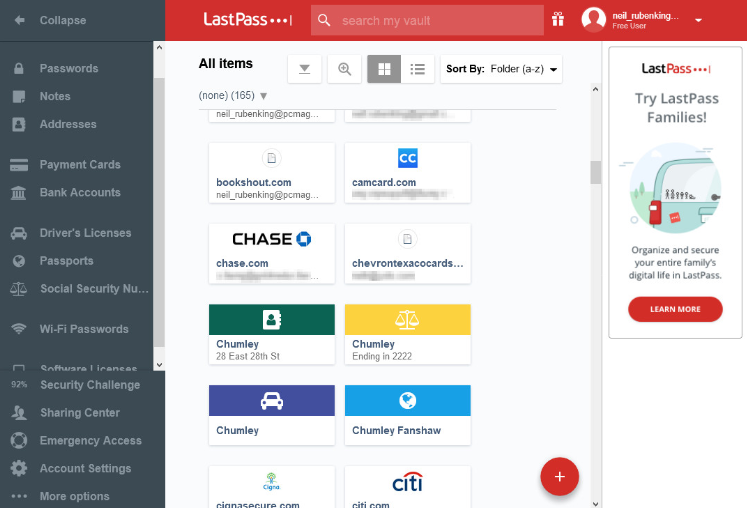Viewport: 747px width, 508px height.
Task: Click the gift icon in header
Action: pos(558,20)
